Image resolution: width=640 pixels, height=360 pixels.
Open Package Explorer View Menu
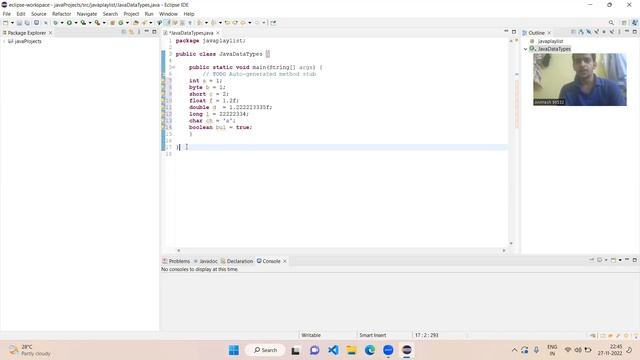(139, 32)
